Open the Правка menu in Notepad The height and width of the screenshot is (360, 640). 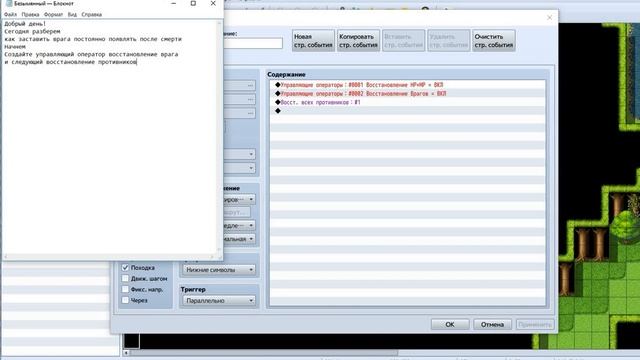[x=30, y=14]
